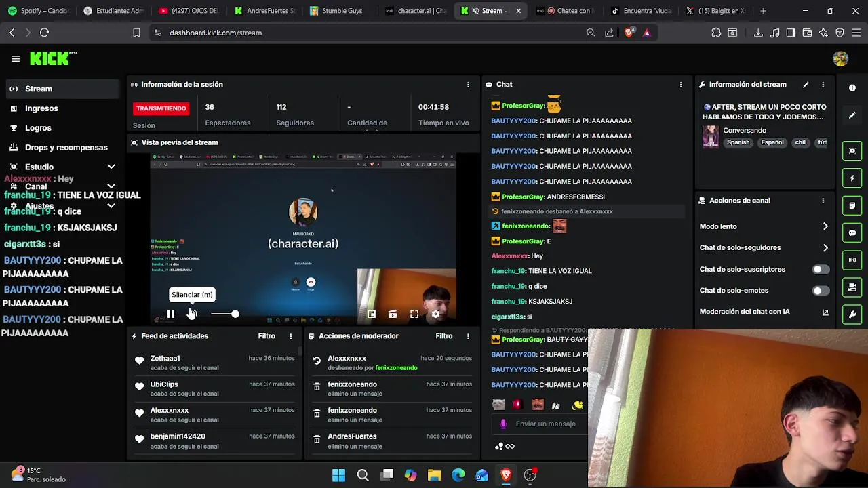
Task: Click the Spanish tag in stream info
Action: pyautogui.click(x=738, y=142)
